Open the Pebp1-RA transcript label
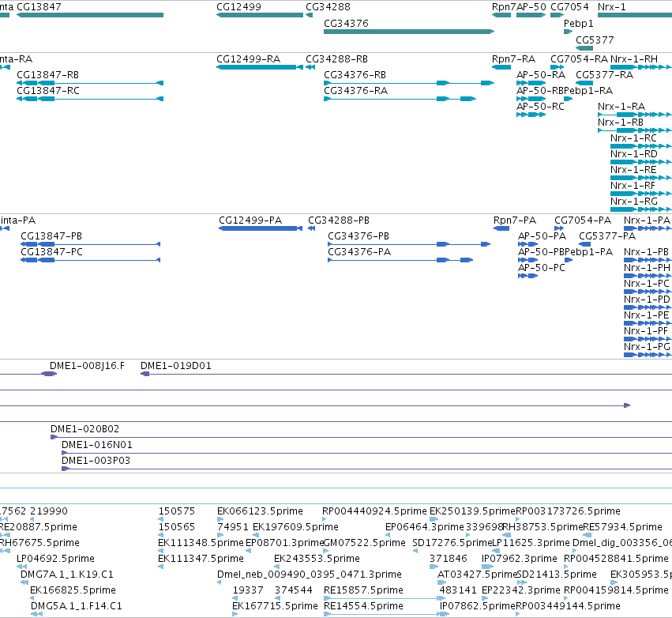The width and height of the screenshot is (672, 618). click(588, 91)
